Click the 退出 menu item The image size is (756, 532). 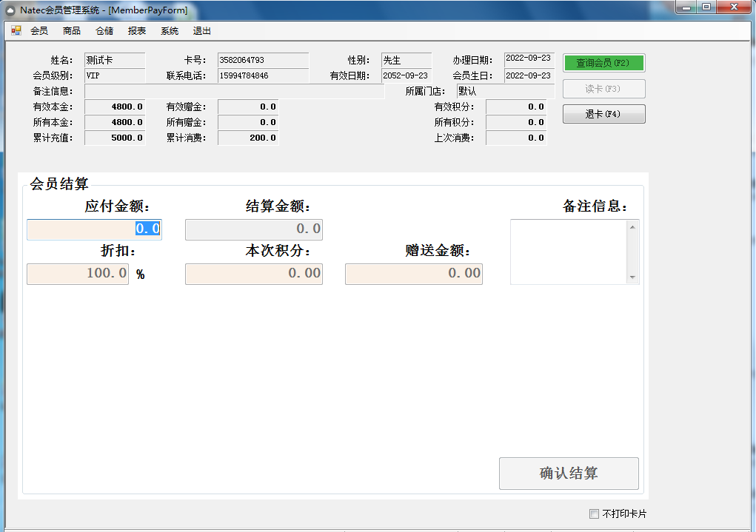point(202,31)
